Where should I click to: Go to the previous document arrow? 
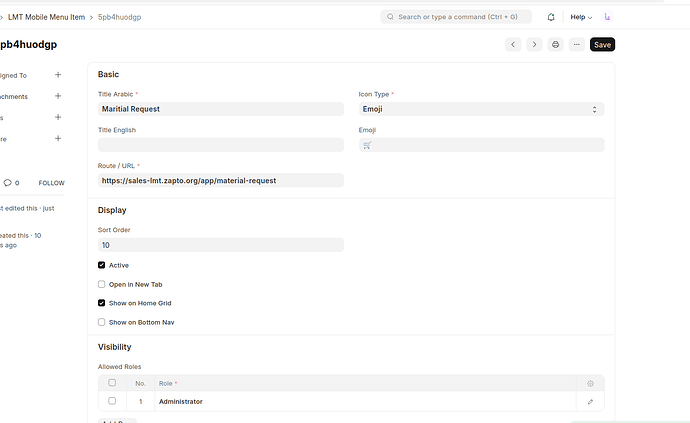pos(513,44)
